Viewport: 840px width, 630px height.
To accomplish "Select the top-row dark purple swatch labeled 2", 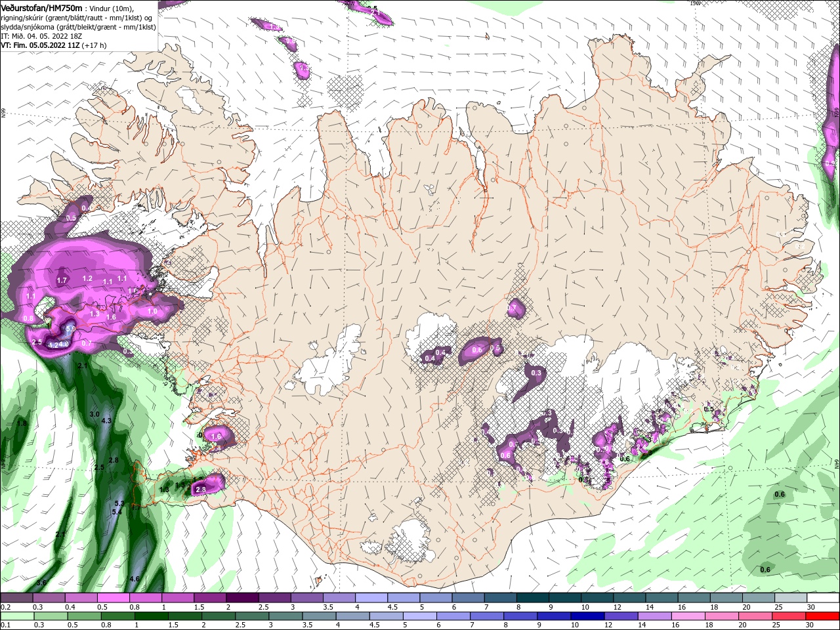I will point(241,598).
